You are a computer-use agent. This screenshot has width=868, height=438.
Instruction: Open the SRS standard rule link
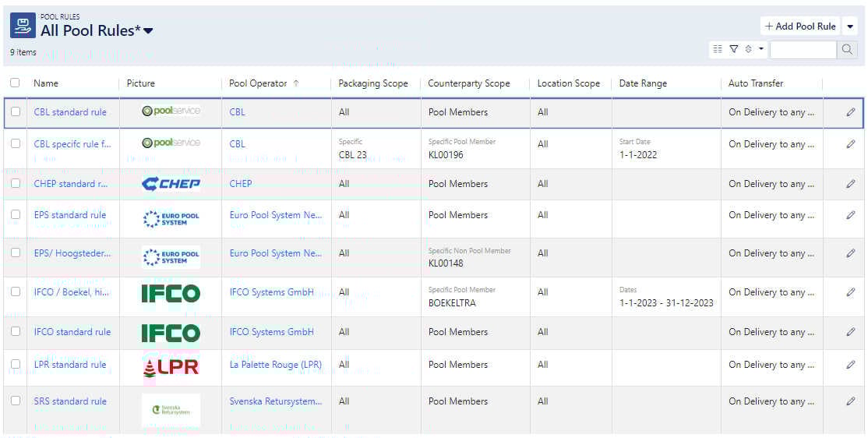pyautogui.click(x=70, y=401)
